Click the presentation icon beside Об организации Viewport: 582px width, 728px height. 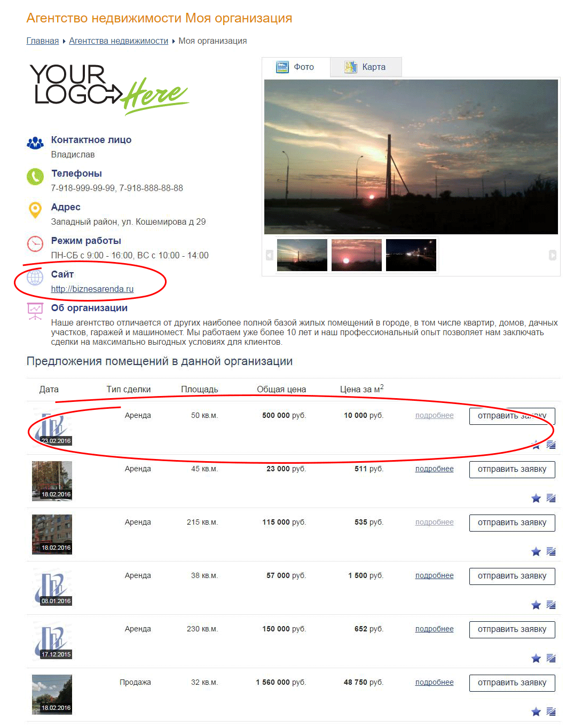(35, 311)
